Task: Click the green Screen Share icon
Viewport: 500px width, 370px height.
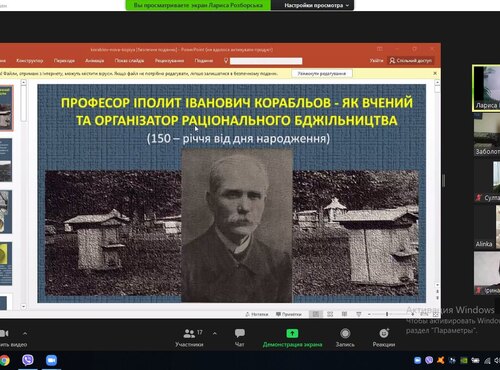Action: (292, 333)
